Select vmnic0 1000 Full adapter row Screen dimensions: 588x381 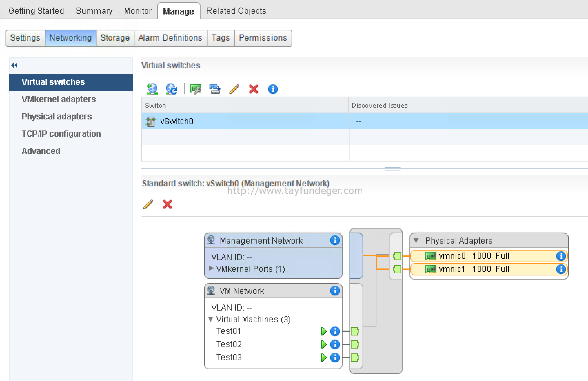coord(489,256)
